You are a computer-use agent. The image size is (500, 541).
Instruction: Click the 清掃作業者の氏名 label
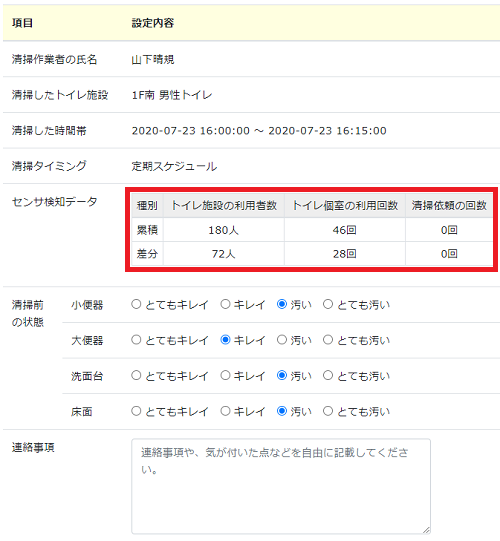(55, 60)
